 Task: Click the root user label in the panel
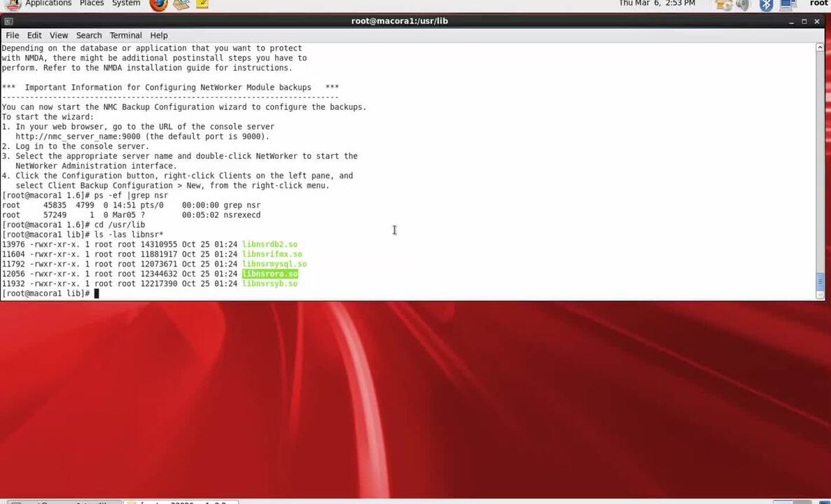coord(818,3)
